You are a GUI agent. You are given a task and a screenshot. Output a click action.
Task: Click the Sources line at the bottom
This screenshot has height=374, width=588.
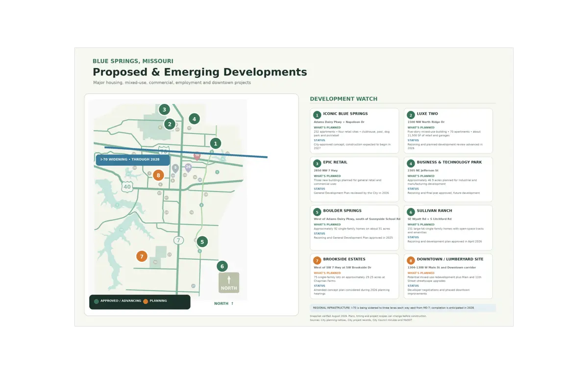click(x=361, y=320)
